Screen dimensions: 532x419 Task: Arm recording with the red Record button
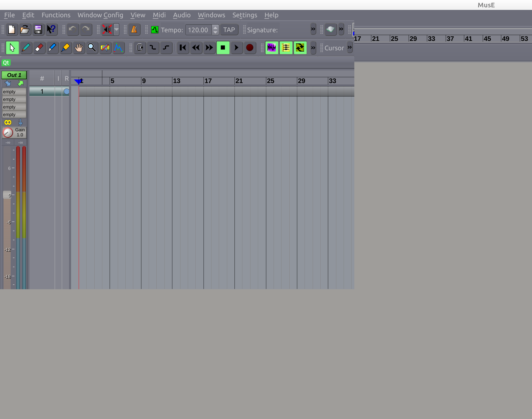coord(250,48)
